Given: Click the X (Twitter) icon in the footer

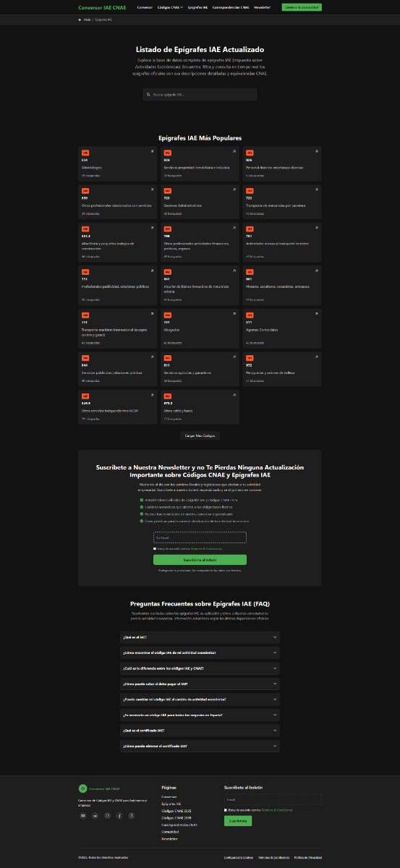Looking at the screenshot, I should coord(132,815).
